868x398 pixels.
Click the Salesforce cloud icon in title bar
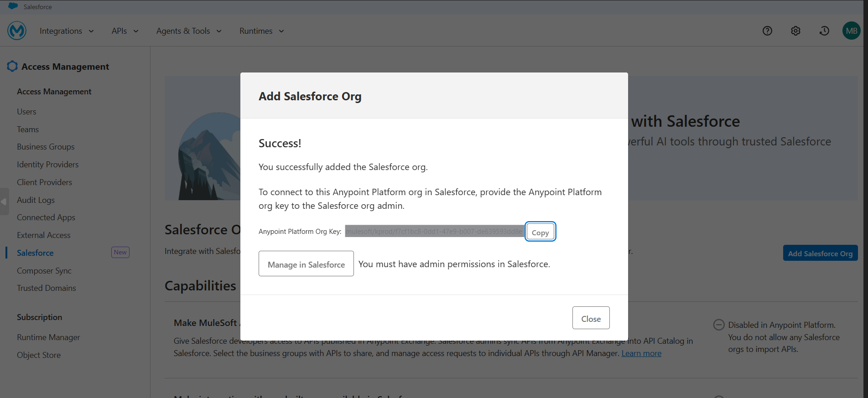pos(13,6)
